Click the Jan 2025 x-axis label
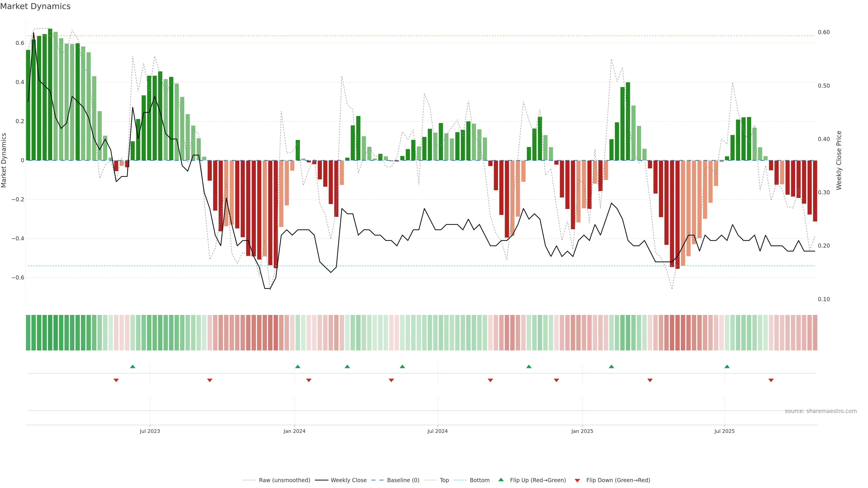 [582, 431]
